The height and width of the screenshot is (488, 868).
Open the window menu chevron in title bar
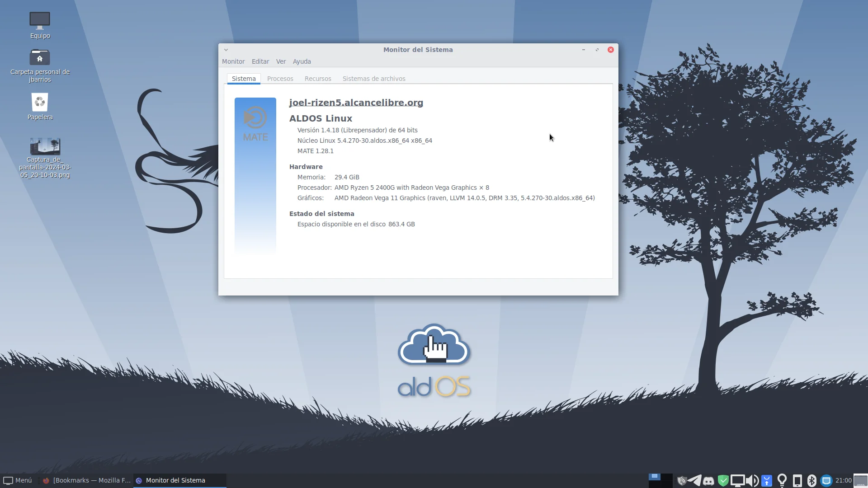[226, 50]
